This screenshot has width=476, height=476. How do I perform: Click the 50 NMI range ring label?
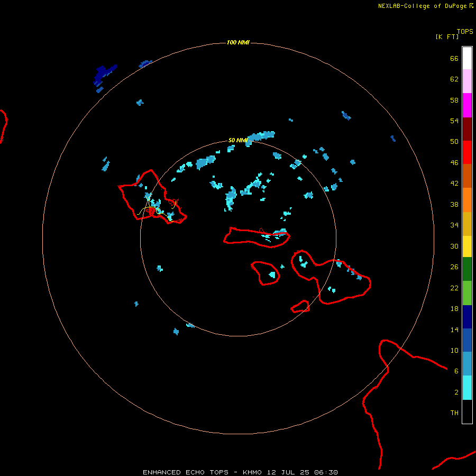(x=238, y=140)
